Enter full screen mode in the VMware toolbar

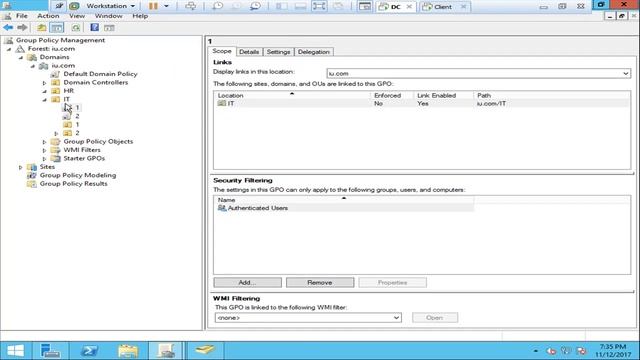click(x=319, y=6)
